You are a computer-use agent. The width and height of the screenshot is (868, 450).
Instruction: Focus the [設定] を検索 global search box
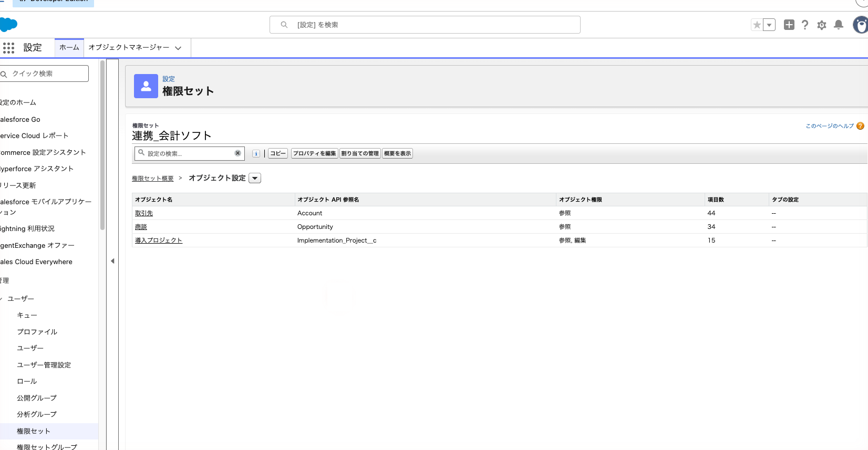(425, 25)
